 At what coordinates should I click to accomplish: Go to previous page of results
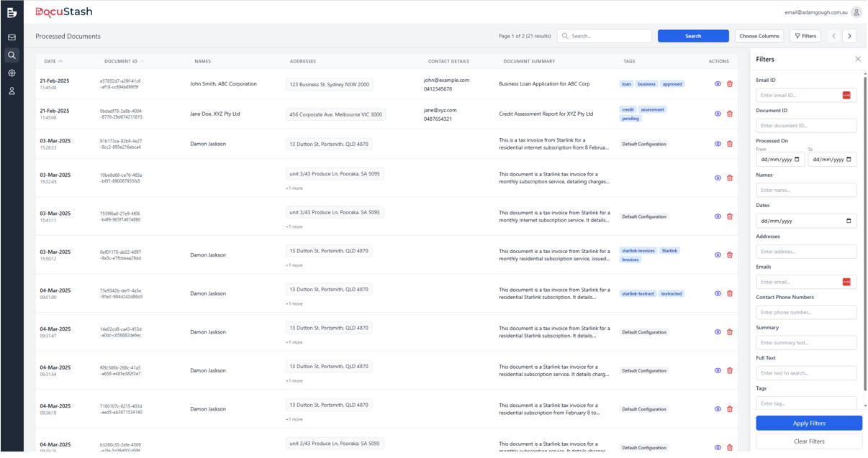click(x=833, y=36)
